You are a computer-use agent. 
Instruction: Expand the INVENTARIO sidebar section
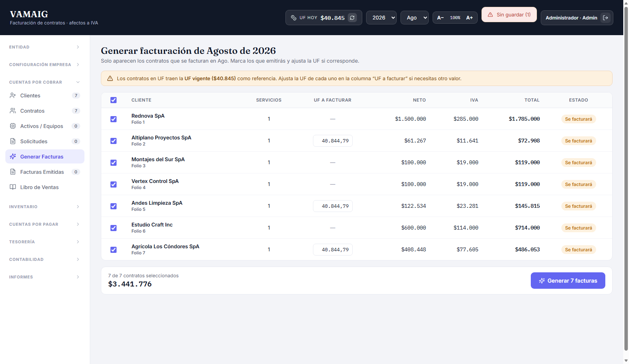[x=45, y=207]
